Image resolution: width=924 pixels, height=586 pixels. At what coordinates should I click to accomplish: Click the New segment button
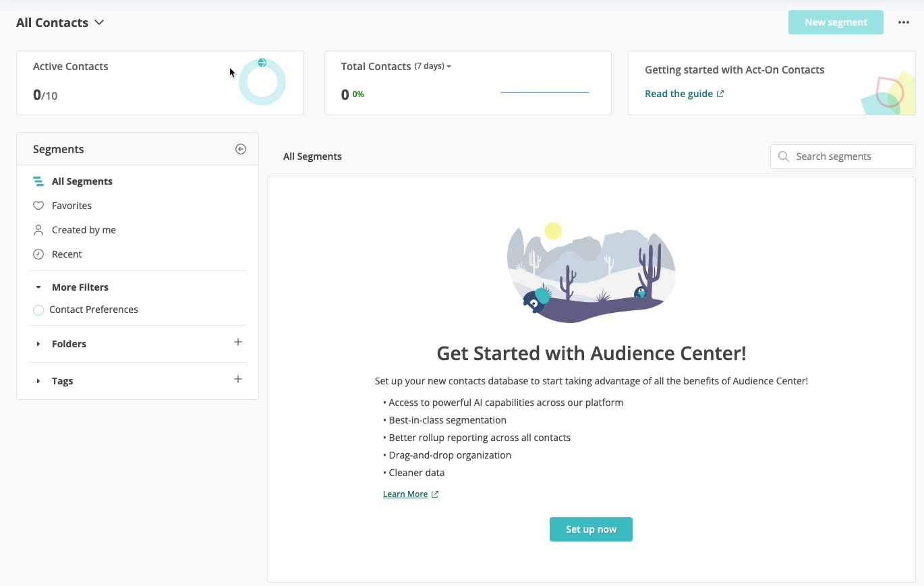836,22
